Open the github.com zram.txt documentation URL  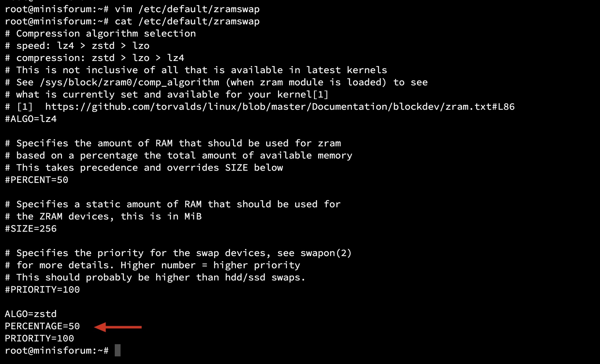click(280, 107)
